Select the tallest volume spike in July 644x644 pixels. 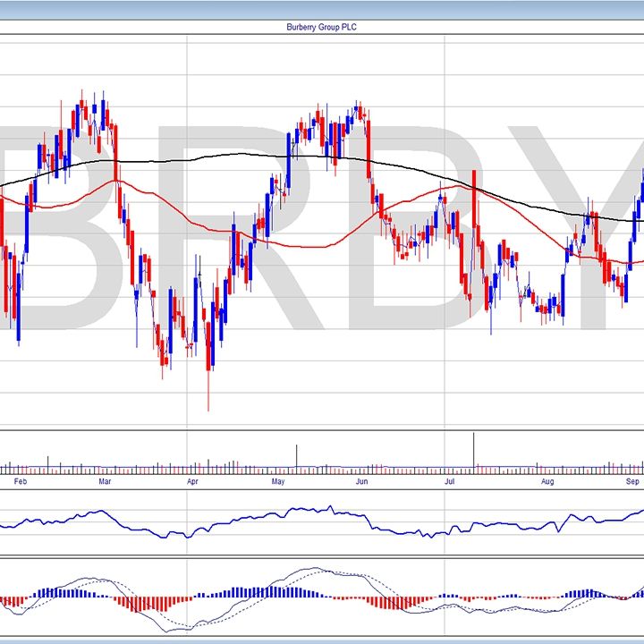[473, 452]
